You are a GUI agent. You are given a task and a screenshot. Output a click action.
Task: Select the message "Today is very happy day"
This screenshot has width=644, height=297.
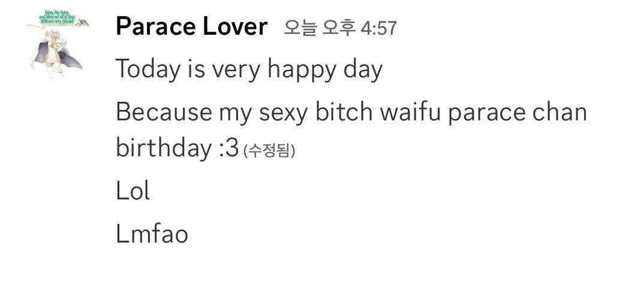pyautogui.click(x=249, y=69)
